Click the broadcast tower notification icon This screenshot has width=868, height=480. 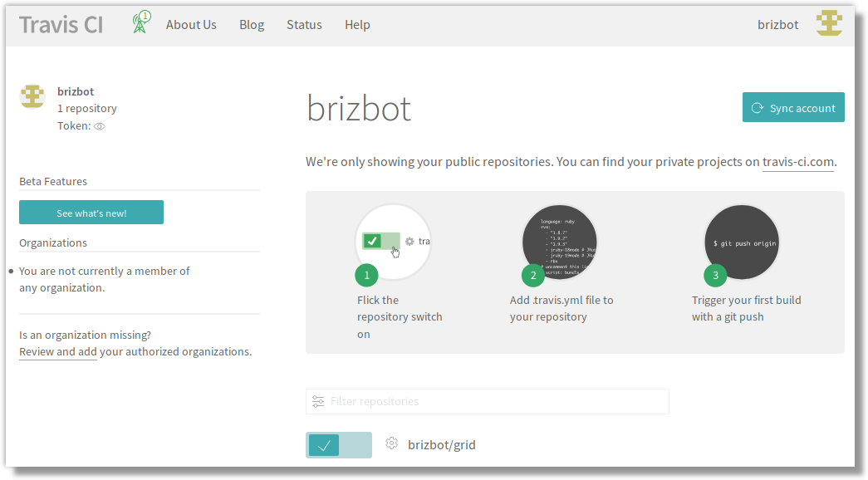pos(141,23)
